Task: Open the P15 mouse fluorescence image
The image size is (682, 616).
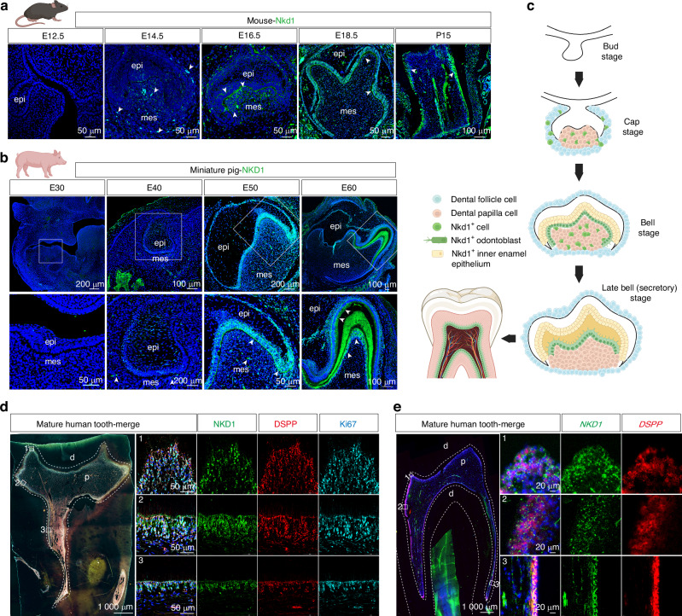Action: (443, 92)
